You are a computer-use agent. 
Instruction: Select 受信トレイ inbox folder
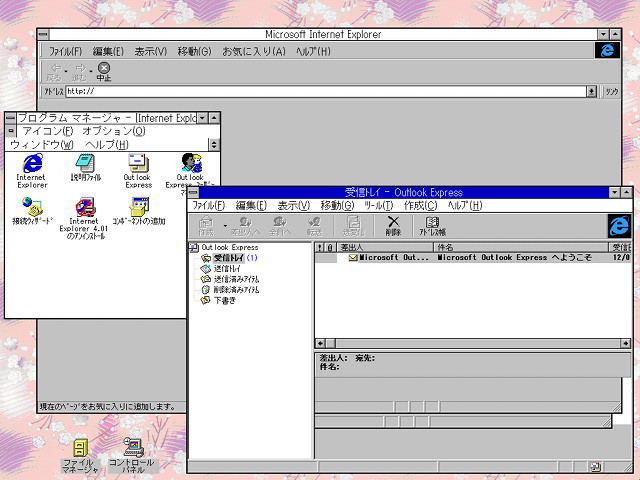pos(229,258)
